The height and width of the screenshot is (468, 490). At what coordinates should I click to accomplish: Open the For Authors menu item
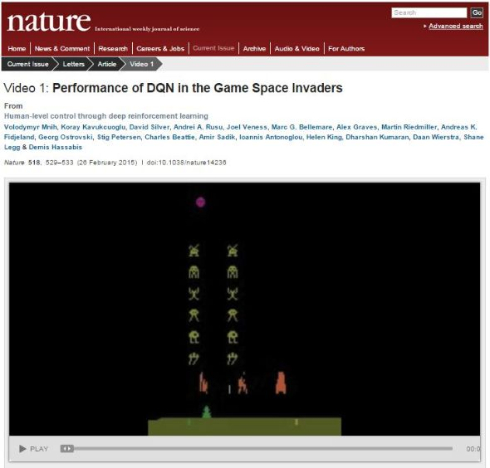pos(346,49)
